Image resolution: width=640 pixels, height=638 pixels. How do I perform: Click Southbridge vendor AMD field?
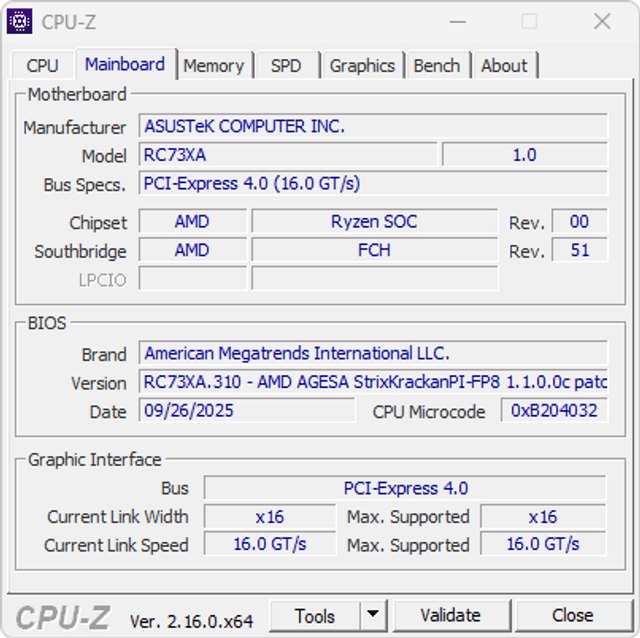193,250
